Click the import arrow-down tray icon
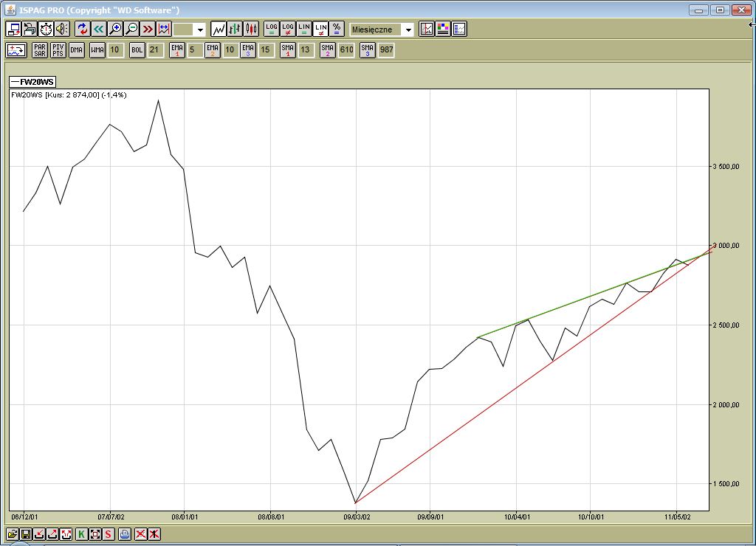 [x=40, y=534]
